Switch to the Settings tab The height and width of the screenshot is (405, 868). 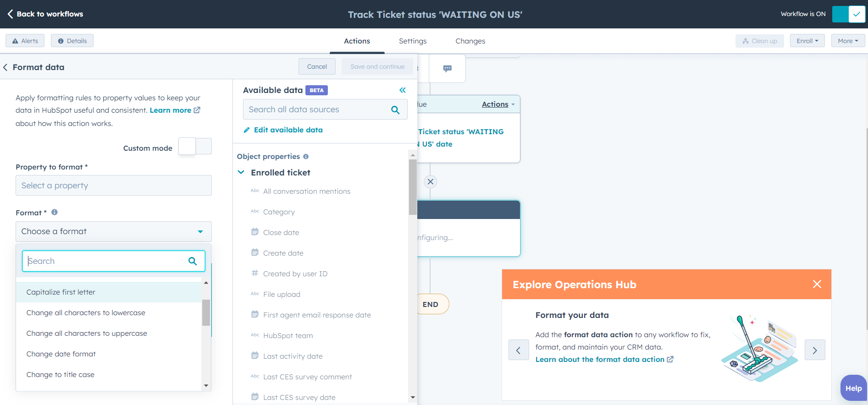413,41
